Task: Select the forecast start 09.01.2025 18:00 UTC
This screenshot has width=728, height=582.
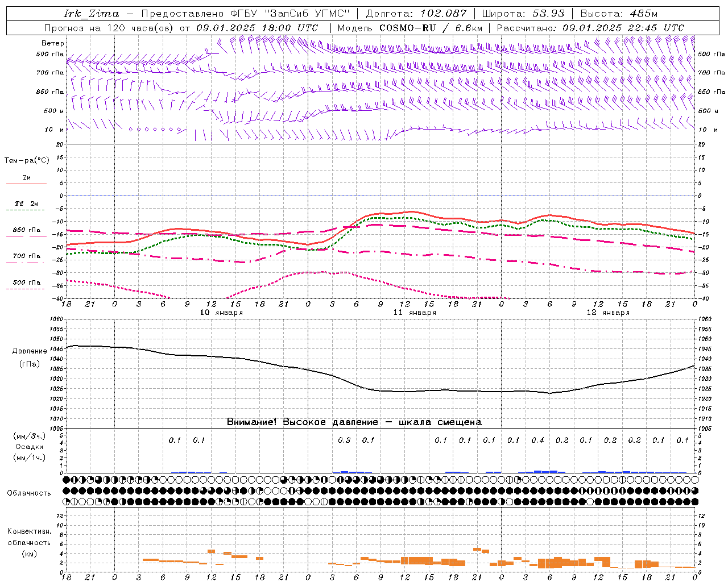Action: [x=257, y=28]
